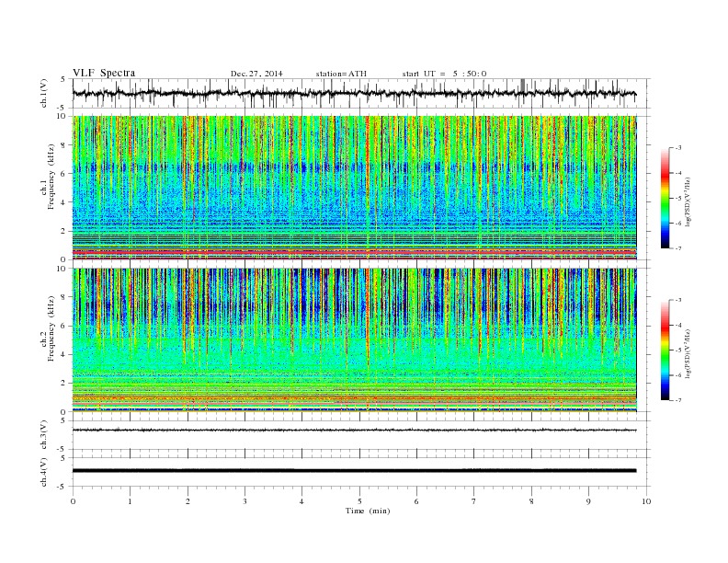The image size is (728, 563).
Task: Click the ch.2 spectrogram plot area
Action: (x=355, y=339)
